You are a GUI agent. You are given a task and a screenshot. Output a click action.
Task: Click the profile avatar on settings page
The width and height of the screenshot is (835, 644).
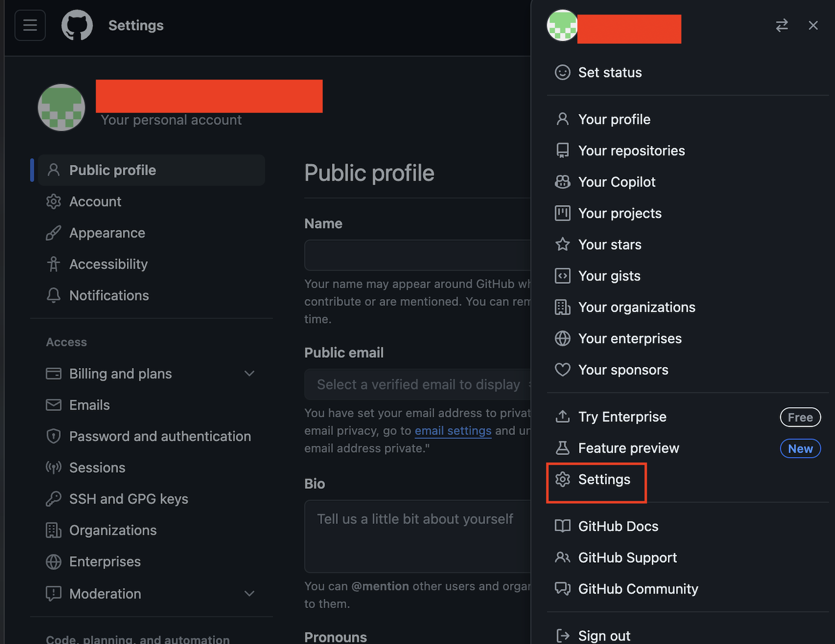click(x=61, y=107)
